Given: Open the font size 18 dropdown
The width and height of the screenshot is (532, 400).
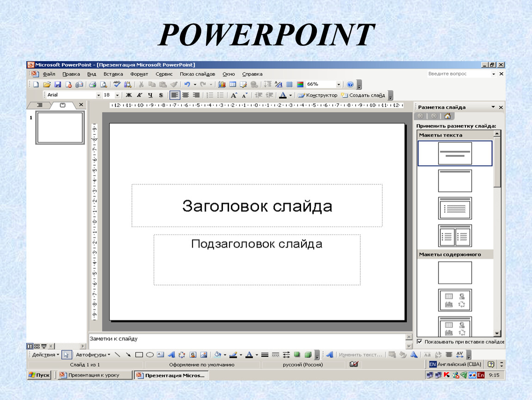Looking at the screenshot, I should click(x=118, y=95).
